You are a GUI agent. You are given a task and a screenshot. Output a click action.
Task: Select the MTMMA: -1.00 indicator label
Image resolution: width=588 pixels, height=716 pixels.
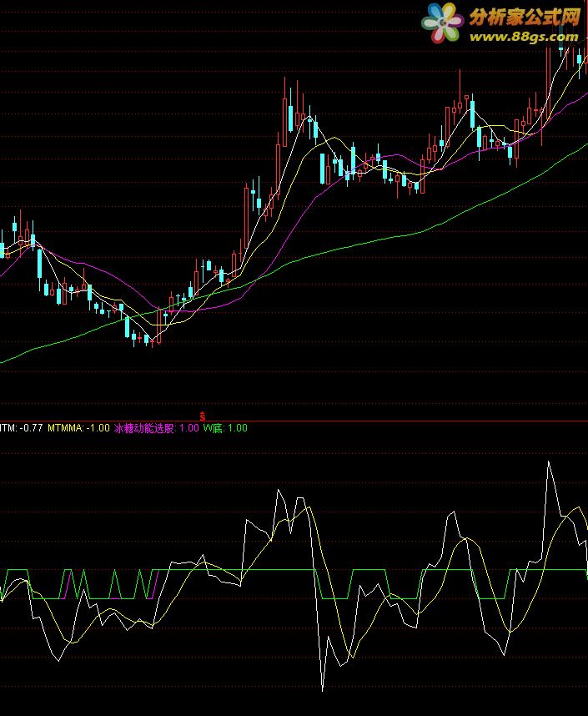point(78,428)
